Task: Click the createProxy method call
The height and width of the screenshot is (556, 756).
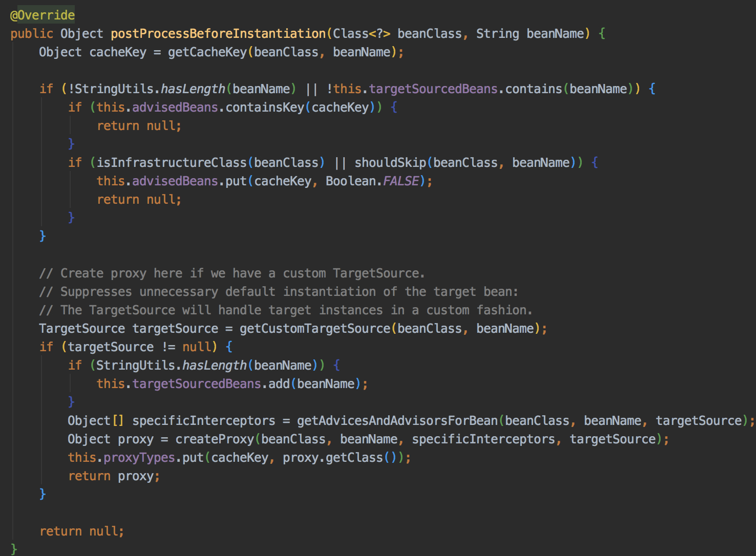Action: pyautogui.click(x=215, y=439)
